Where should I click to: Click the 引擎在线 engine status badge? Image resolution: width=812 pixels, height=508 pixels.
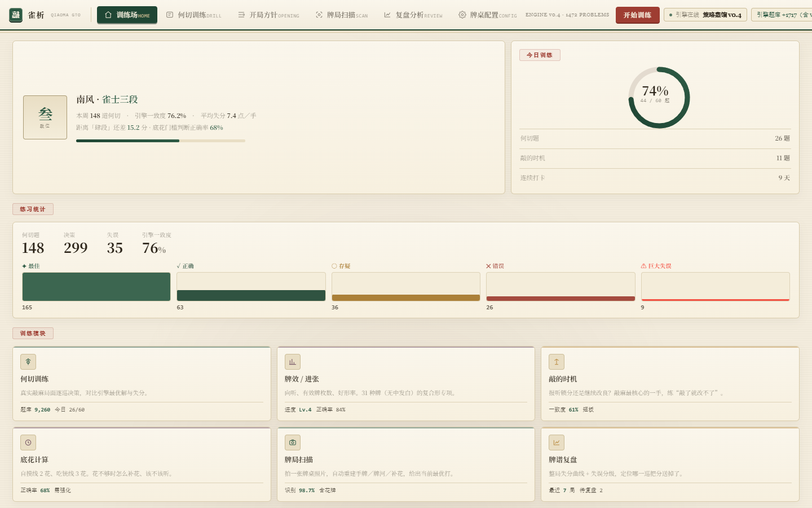point(705,15)
